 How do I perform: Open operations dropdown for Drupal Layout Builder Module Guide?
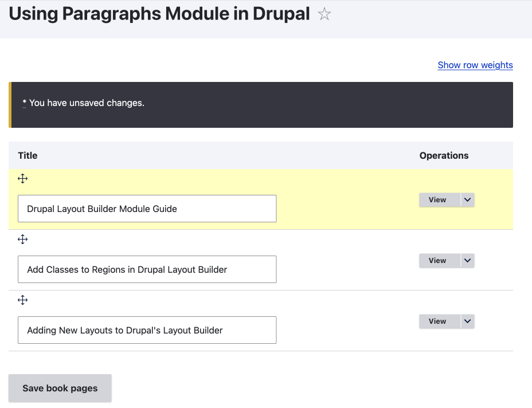(468, 200)
